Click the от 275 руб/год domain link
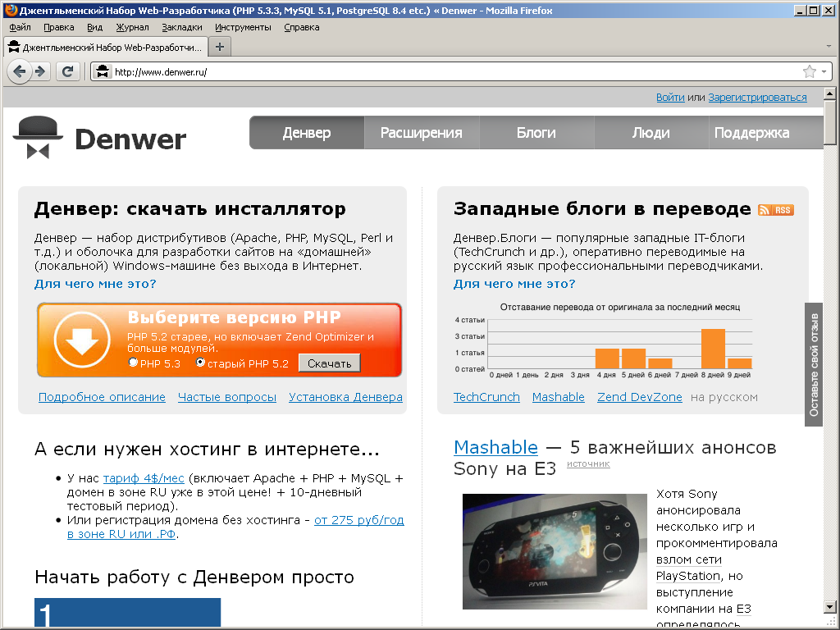Viewport: 840px width, 630px height. point(359,519)
